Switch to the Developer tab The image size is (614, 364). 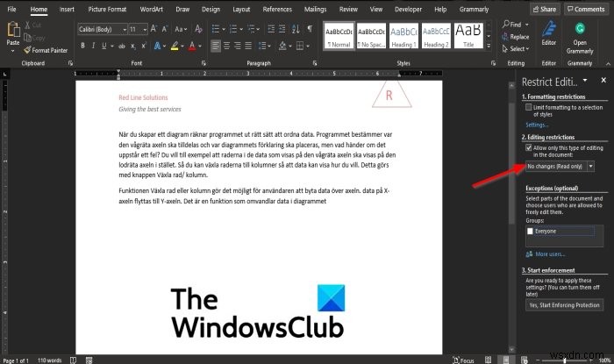pyautogui.click(x=409, y=9)
